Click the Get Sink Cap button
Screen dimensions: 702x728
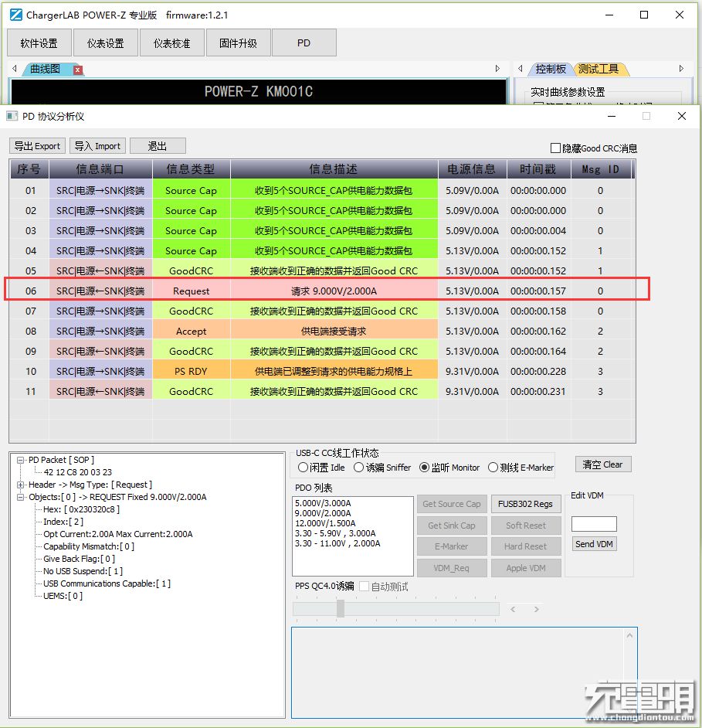point(452,525)
